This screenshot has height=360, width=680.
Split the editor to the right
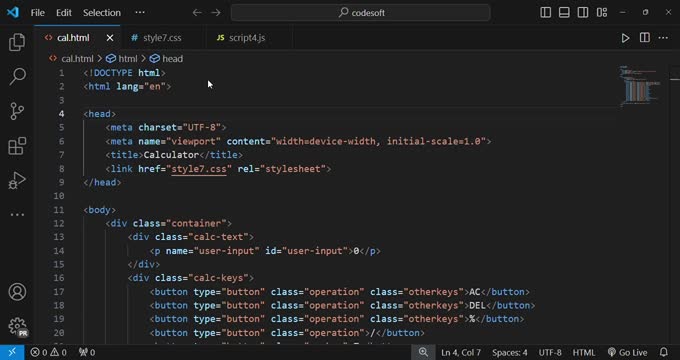(644, 38)
